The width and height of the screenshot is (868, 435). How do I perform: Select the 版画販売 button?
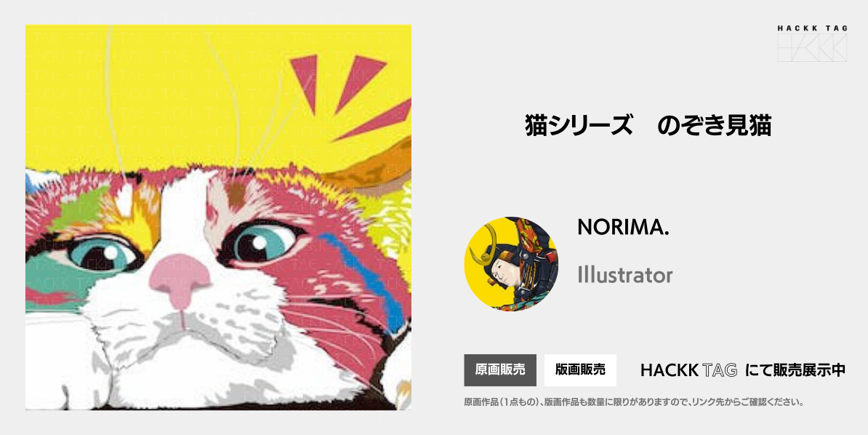tap(580, 370)
